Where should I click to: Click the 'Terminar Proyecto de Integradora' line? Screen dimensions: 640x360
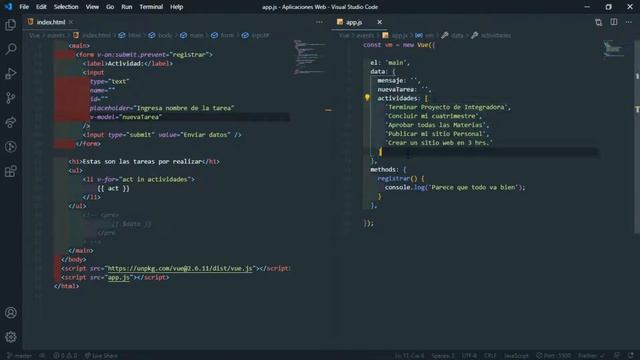coord(448,107)
